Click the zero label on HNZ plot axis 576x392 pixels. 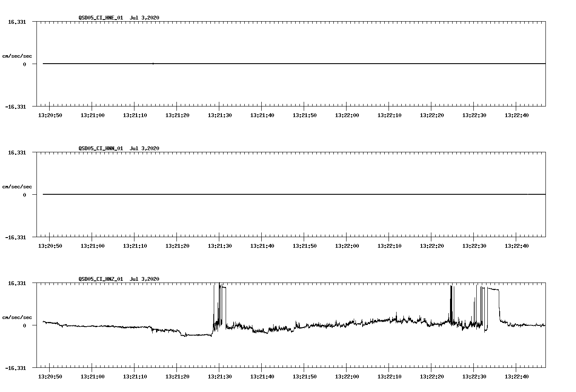click(25, 326)
